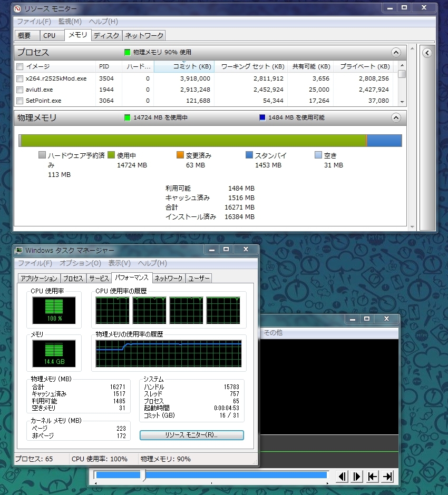Select the パフォーマンス tab
The height and width of the screenshot is (495, 448).
point(132,278)
